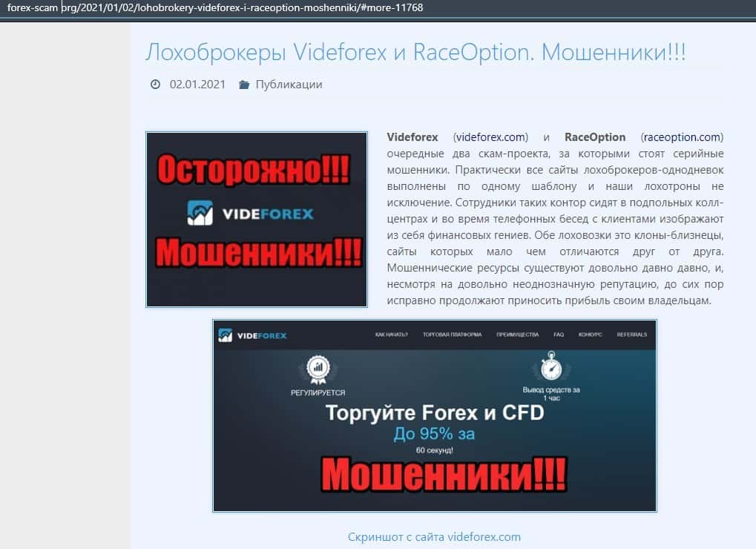This screenshot has width=756, height=549.
Task: Click 'ТОРГОВАЯ ПЛАТФОРМА' in the screenshot's menu
Action: pos(453,335)
